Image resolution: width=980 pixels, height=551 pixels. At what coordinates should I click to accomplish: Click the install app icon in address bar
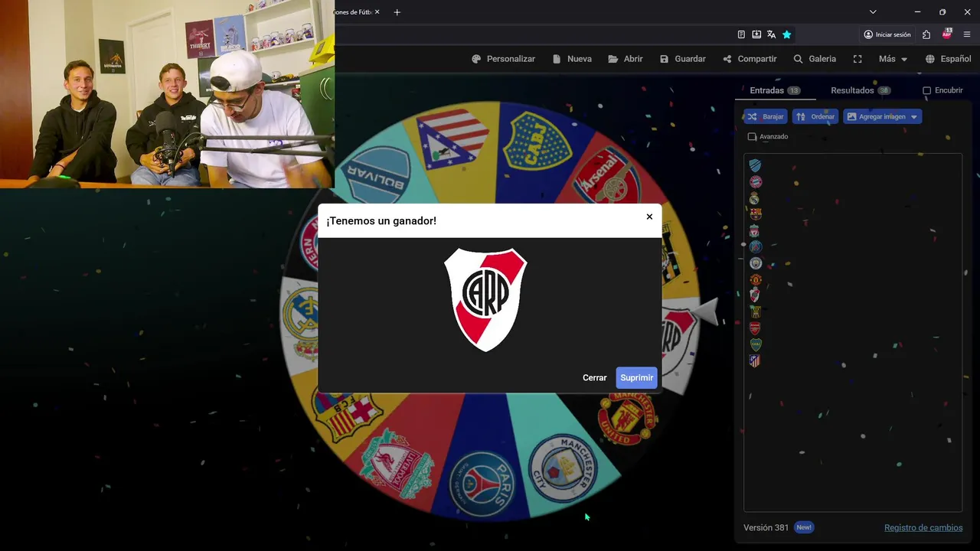(756, 34)
